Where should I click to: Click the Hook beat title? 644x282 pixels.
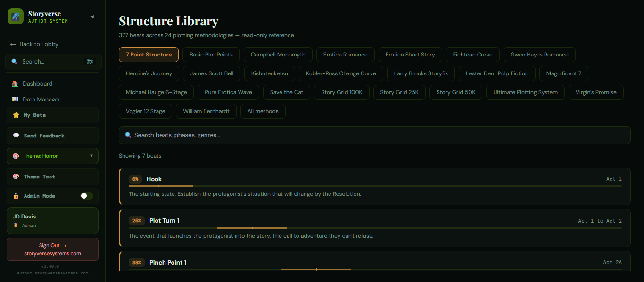(154, 179)
